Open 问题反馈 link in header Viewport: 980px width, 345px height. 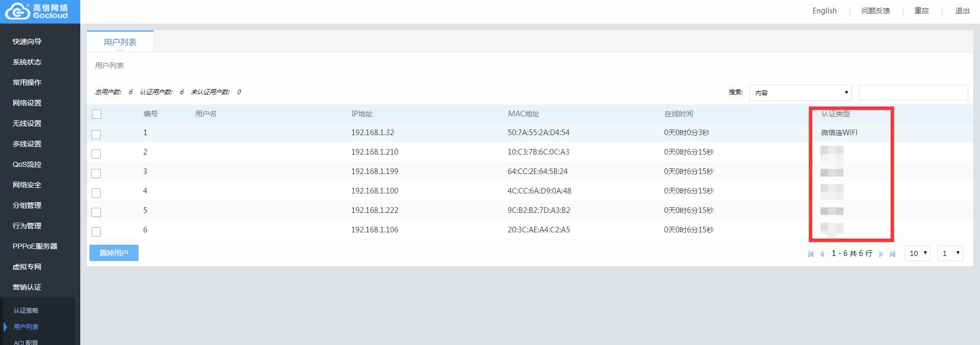pyautogui.click(x=876, y=11)
